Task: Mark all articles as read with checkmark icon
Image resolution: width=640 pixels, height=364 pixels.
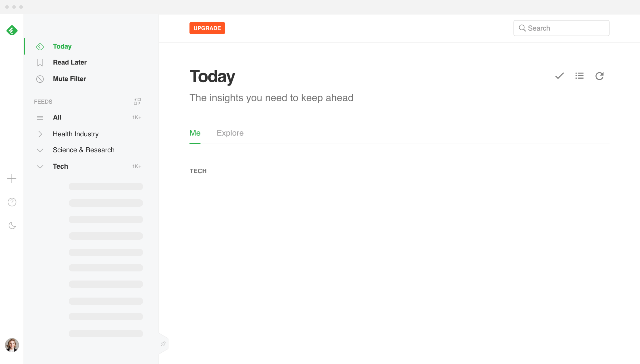Action: point(559,76)
